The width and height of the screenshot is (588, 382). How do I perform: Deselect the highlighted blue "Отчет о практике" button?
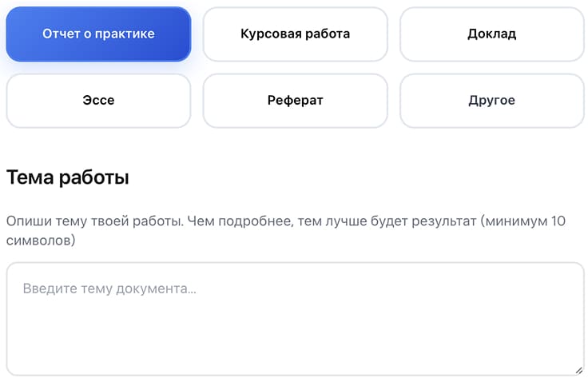[98, 34]
